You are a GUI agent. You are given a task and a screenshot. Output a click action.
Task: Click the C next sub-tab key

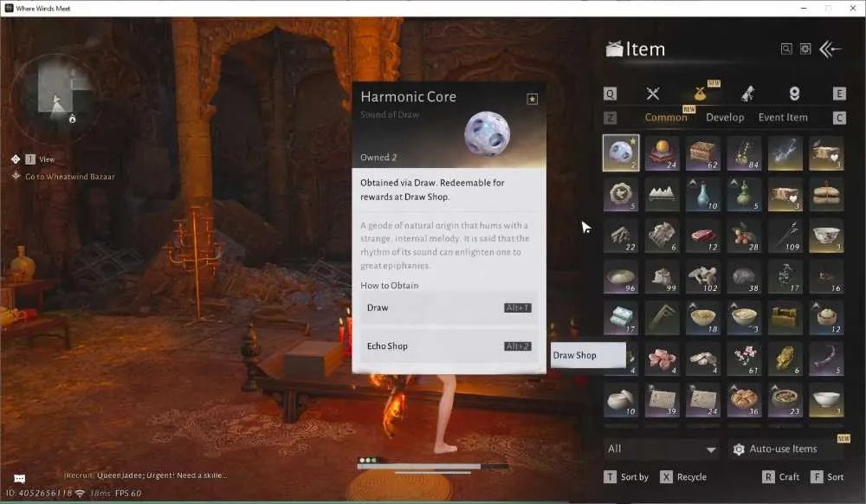pyautogui.click(x=839, y=118)
